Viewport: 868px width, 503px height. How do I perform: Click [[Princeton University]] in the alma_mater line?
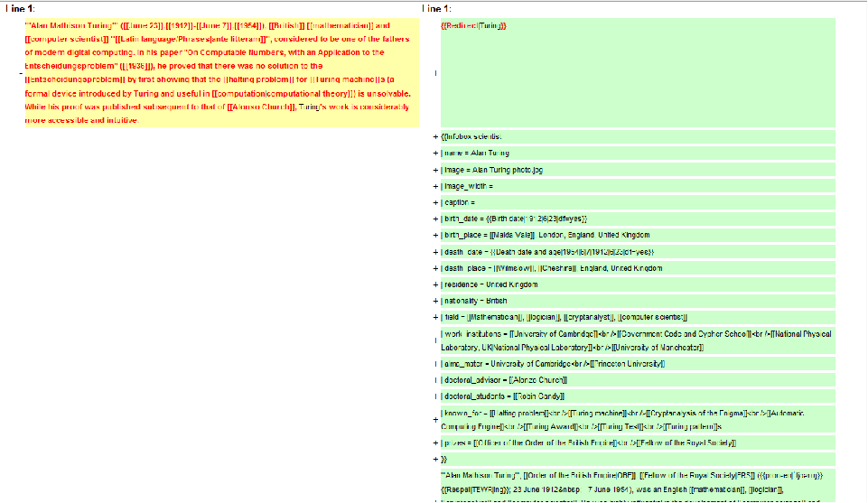pos(627,364)
